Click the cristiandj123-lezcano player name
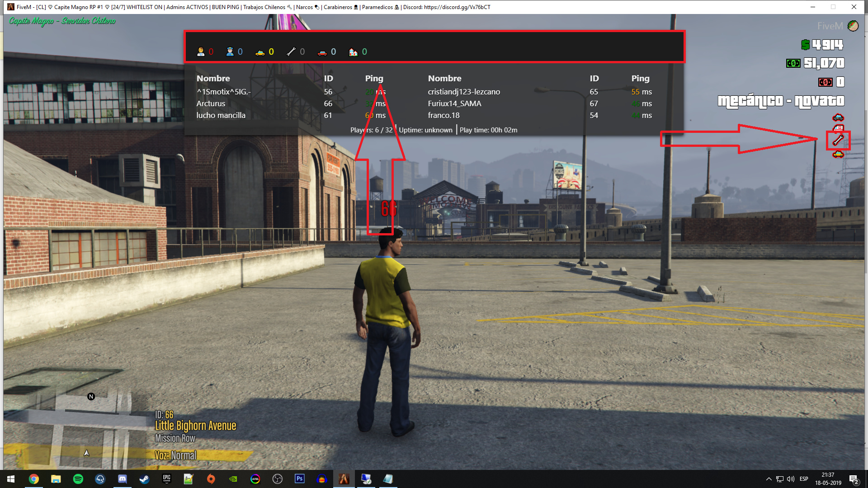868x488 pixels. tap(464, 92)
